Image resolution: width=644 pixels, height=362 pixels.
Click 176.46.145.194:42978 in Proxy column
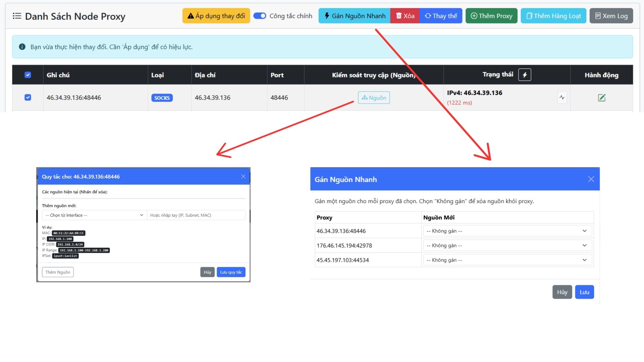coord(344,245)
